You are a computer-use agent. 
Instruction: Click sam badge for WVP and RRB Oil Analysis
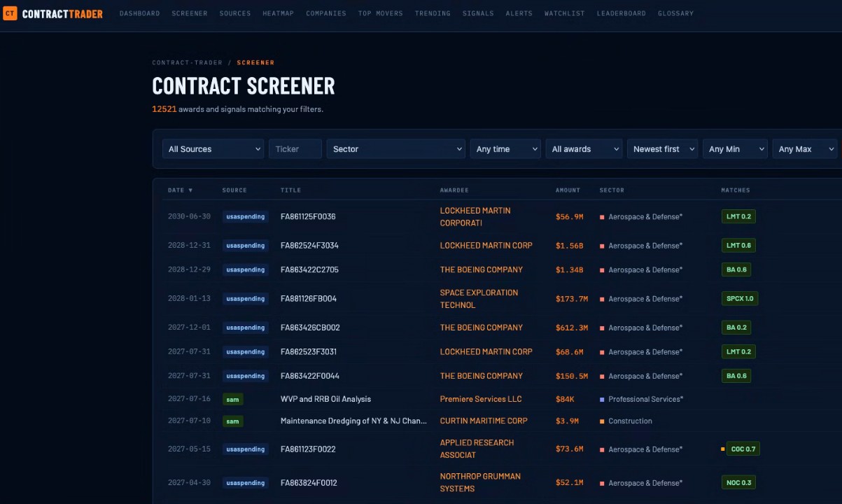coord(232,400)
